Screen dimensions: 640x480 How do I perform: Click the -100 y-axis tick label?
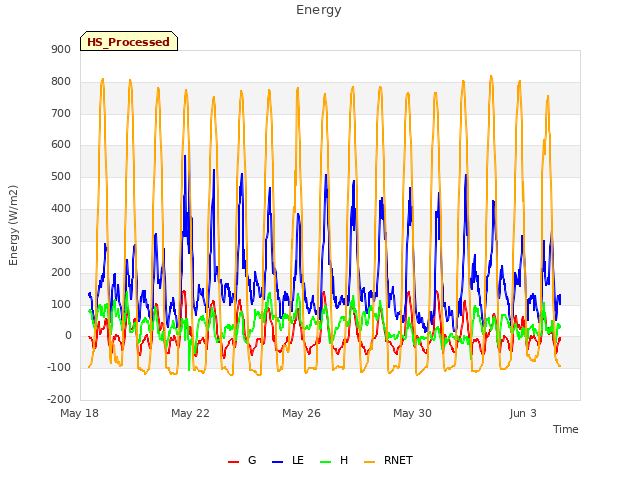[59, 367]
